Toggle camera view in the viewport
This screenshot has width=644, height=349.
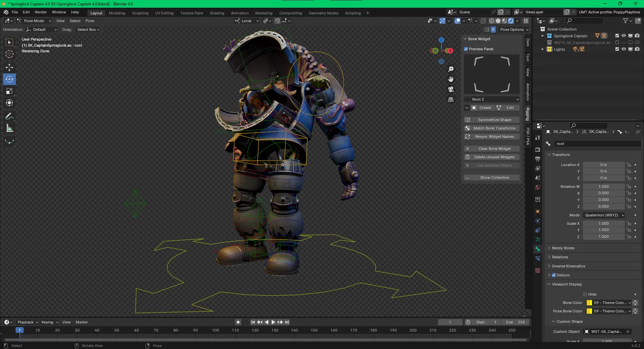coord(451,89)
